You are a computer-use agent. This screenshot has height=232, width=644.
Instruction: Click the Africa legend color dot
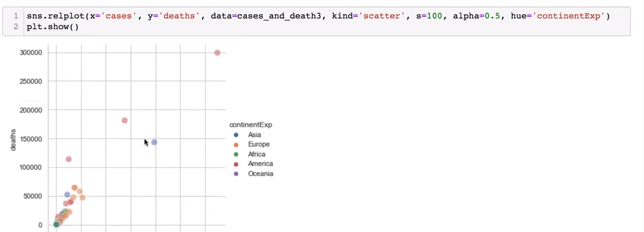coord(236,154)
